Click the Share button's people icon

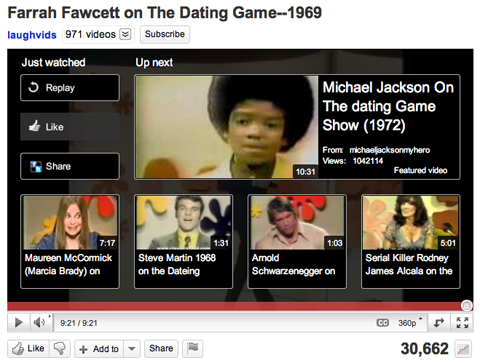(35, 166)
